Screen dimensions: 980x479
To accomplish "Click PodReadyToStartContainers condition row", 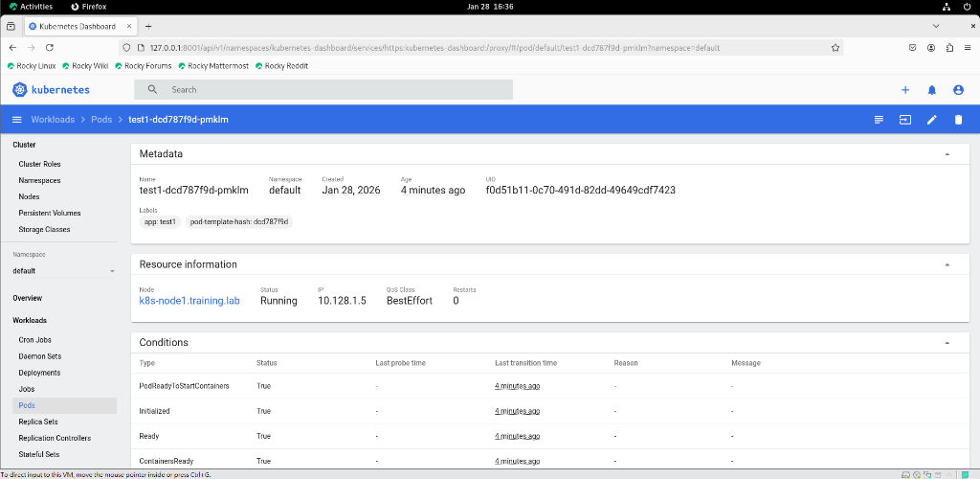I will click(550, 386).
